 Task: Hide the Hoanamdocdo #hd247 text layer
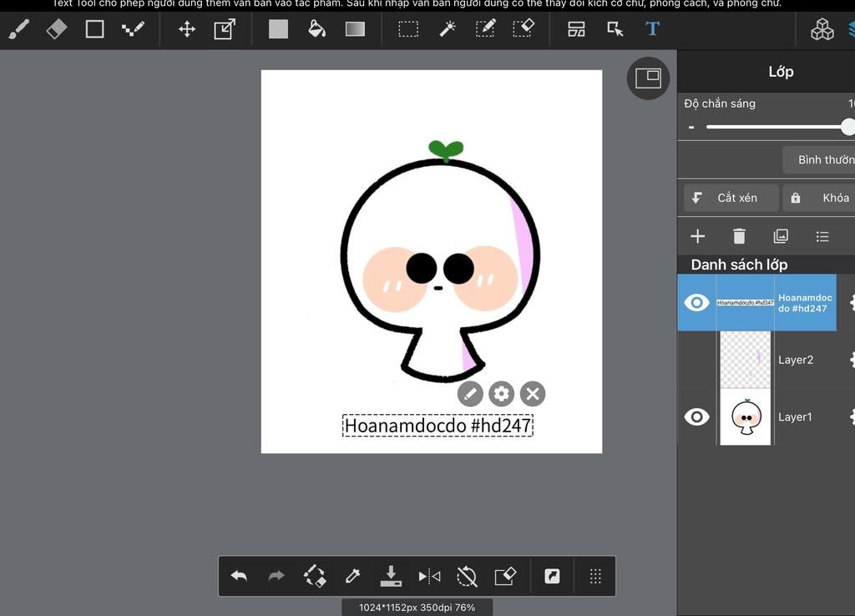pos(697,302)
